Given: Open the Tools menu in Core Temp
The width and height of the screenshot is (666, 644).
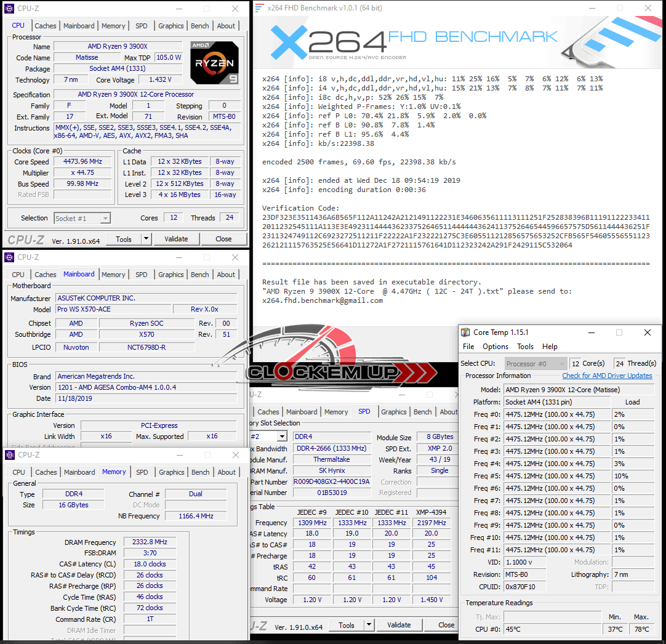Looking at the screenshot, I should (525, 347).
